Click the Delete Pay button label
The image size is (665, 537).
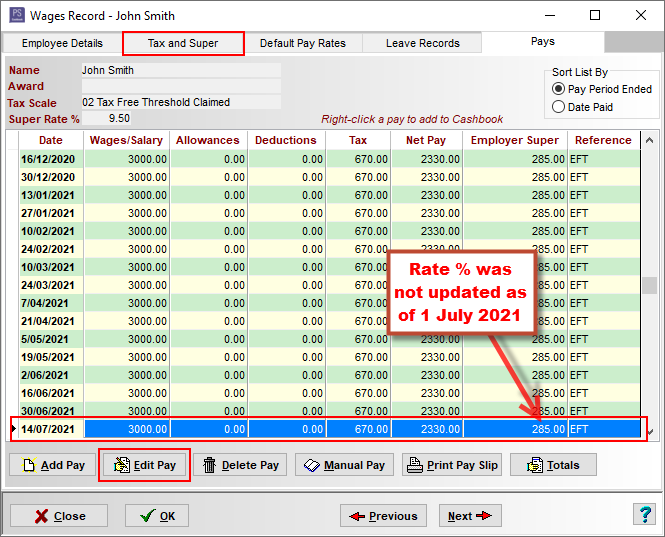[x=250, y=465]
